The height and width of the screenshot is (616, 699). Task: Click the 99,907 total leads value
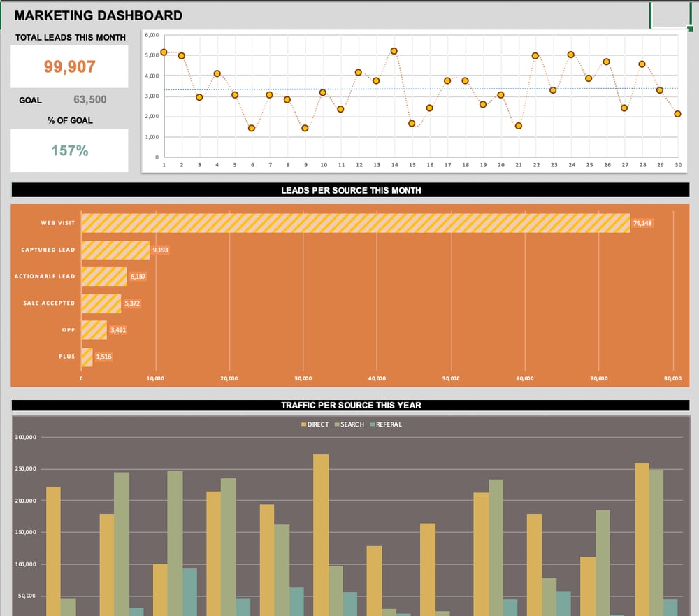pos(69,66)
